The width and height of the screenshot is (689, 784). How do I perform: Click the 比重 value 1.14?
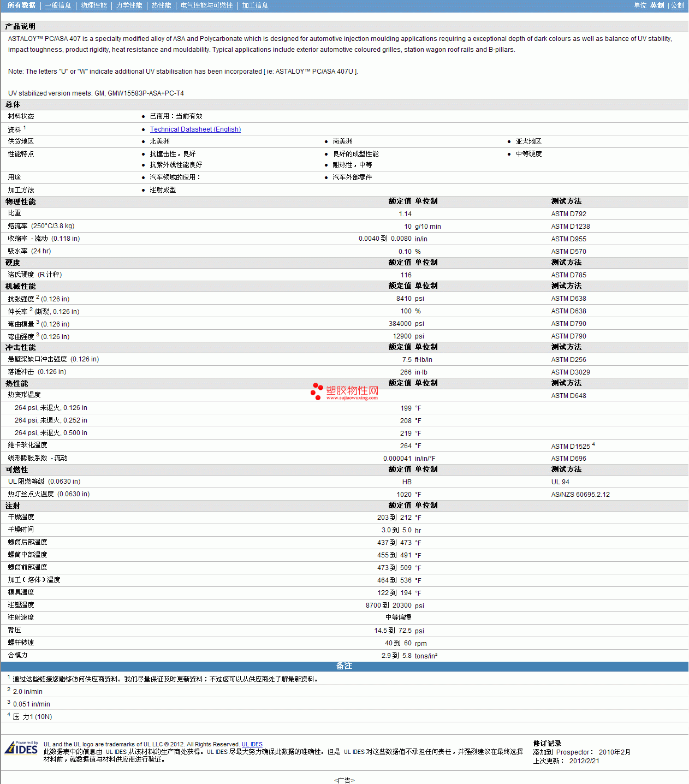tap(405, 214)
